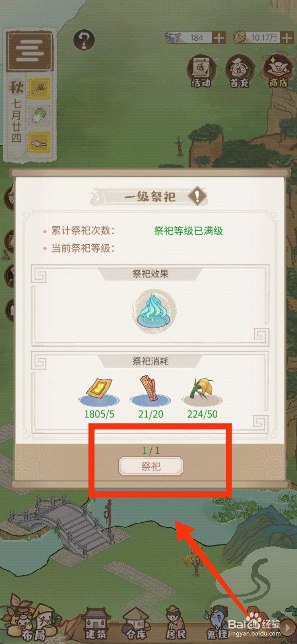Open the 商店 shop icon
The height and width of the screenshot is (644, 297).
click(x=278, y=72)
